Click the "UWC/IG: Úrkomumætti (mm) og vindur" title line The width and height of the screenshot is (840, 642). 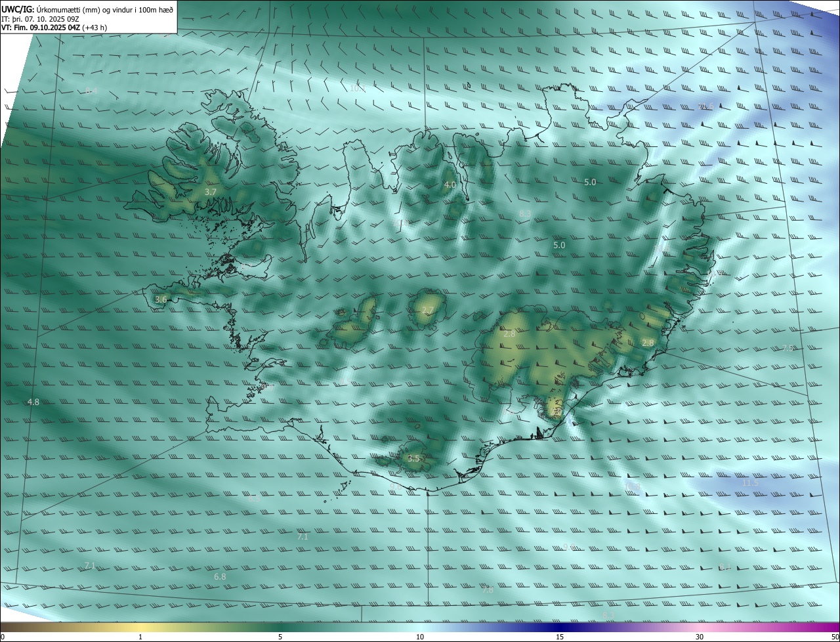[87, 9]
